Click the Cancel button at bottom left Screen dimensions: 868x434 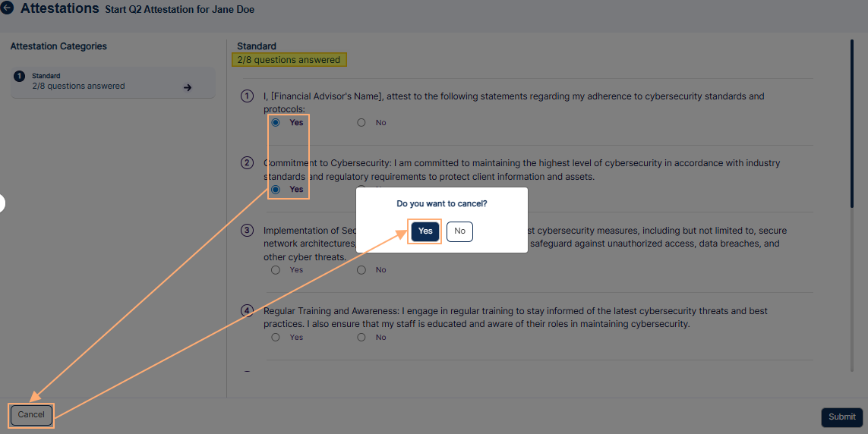31,415
